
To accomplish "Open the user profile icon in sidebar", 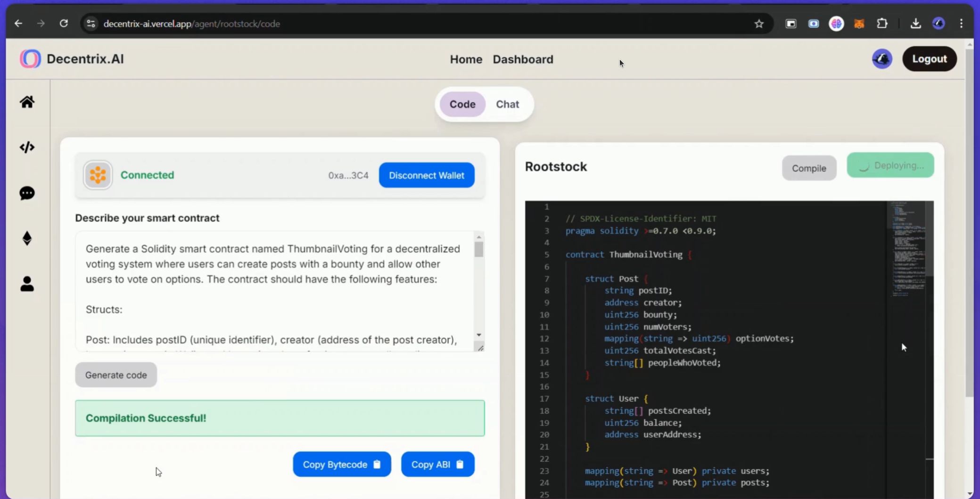I will click(x=27, y=284).
